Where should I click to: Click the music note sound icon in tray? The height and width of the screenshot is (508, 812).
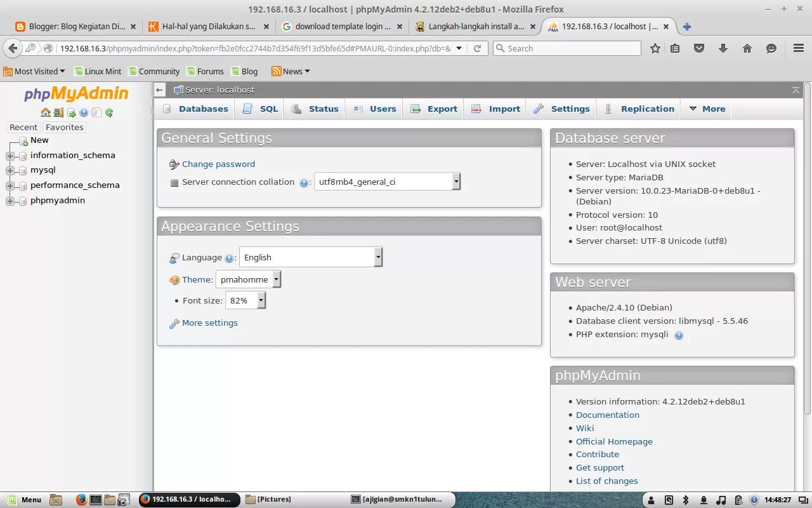721,500
